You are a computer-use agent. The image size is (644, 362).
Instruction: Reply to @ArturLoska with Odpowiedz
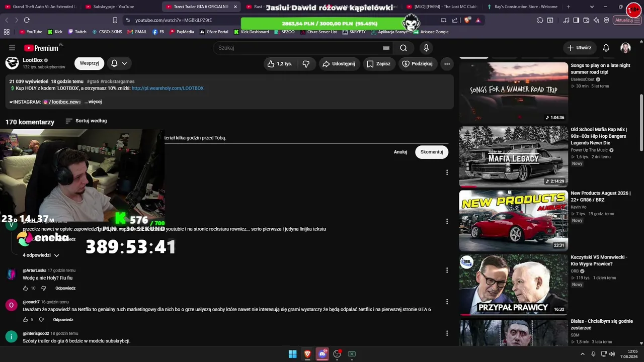click(65, 288)
